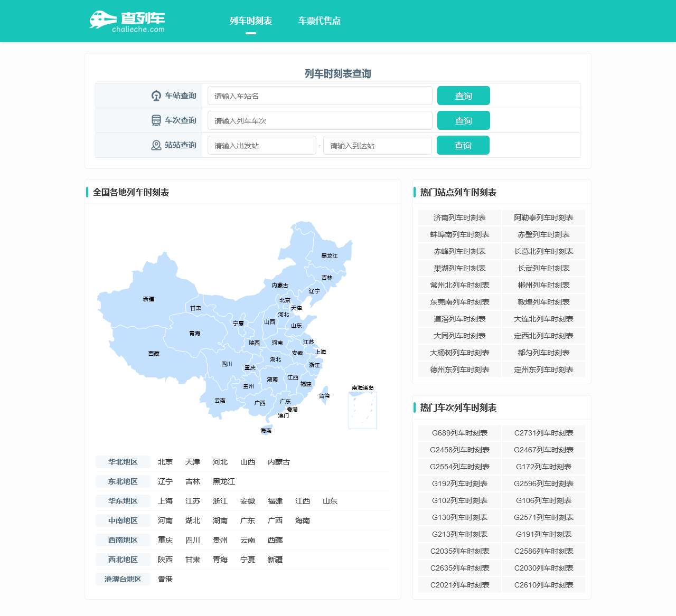Select 台湾 on the China map

[x=324, y=395]
